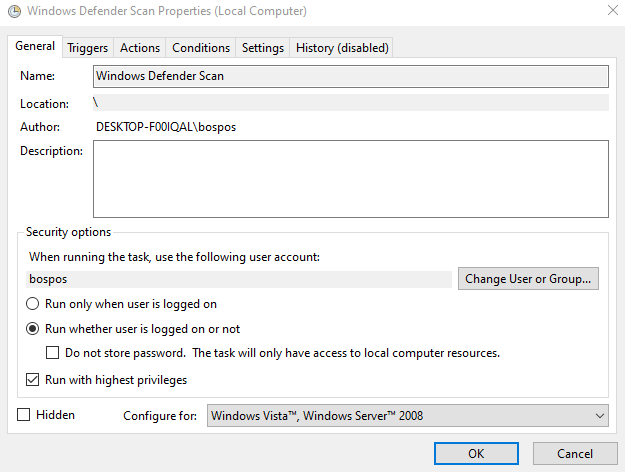Go to the Conditions tab
This screenshot has width=625, height=472.
click(x=201, y=48)
